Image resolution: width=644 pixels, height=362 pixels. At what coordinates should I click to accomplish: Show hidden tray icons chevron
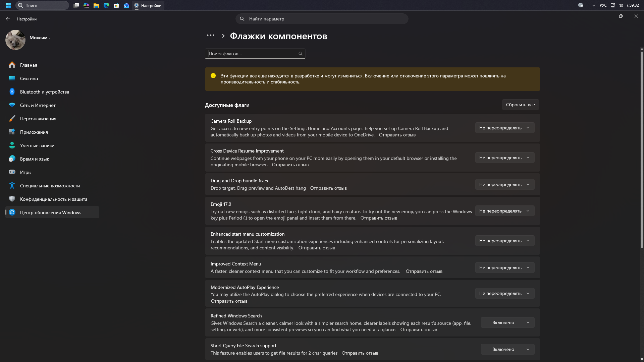click(x=594, y=5)
